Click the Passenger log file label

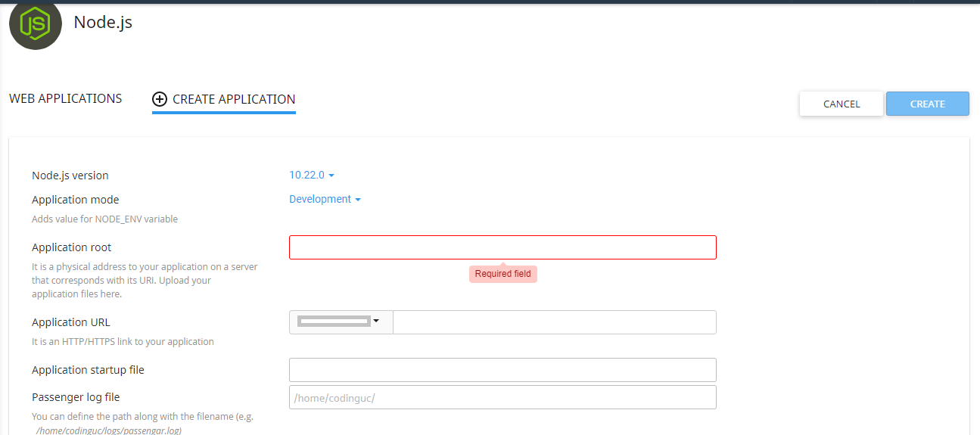(76, 397)
